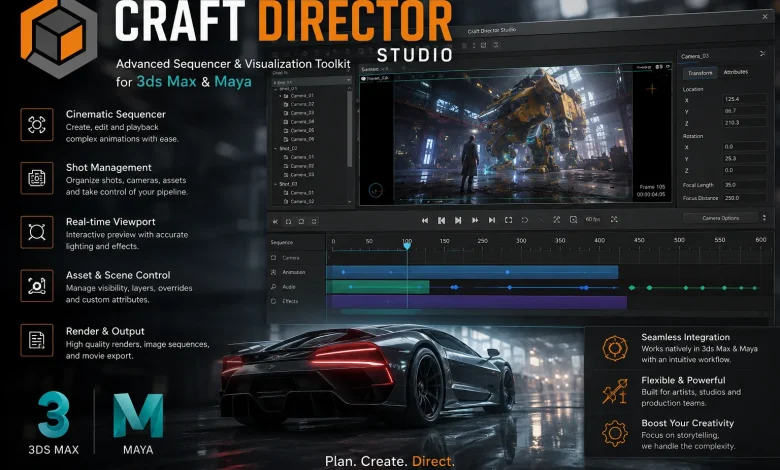Click the Focal Length field showing 35.0
This screenshot has width=780, height=470.
pos(744,185)
